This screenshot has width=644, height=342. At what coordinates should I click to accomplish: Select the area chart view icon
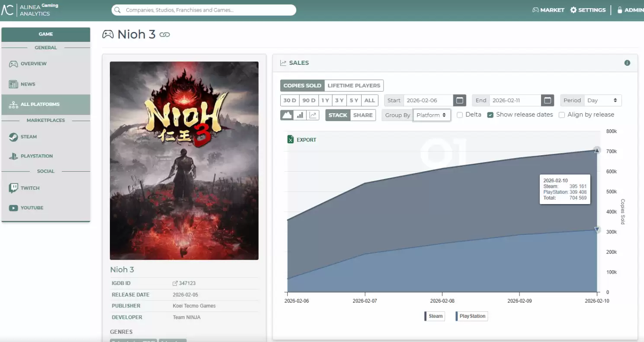pyautogui.click(x=287, y=115)
